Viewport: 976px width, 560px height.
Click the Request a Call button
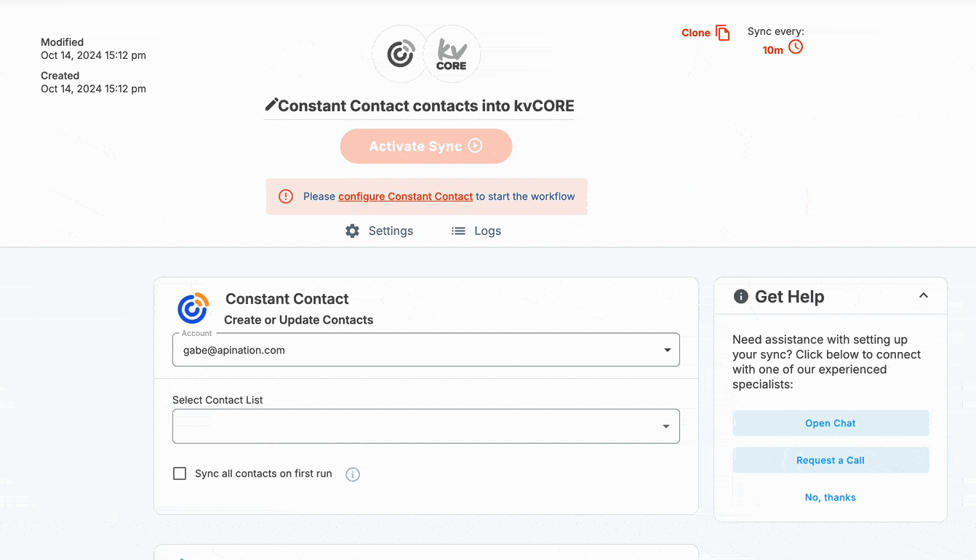831,460
